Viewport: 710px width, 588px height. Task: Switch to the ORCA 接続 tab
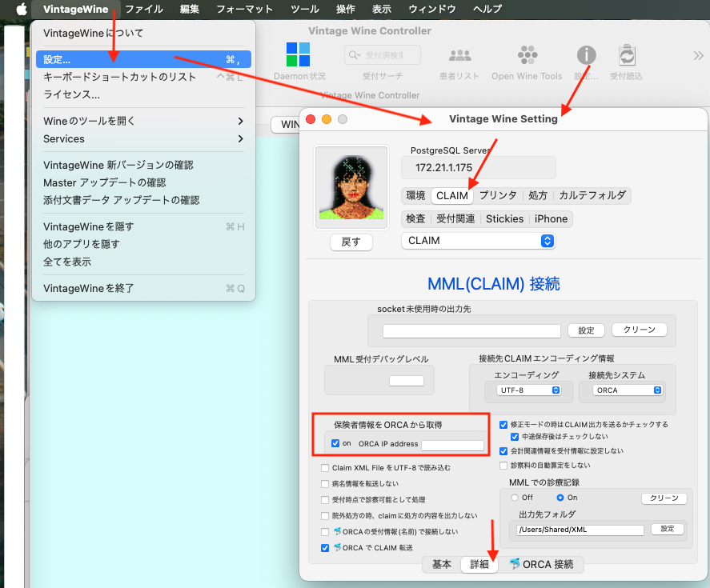541,564
